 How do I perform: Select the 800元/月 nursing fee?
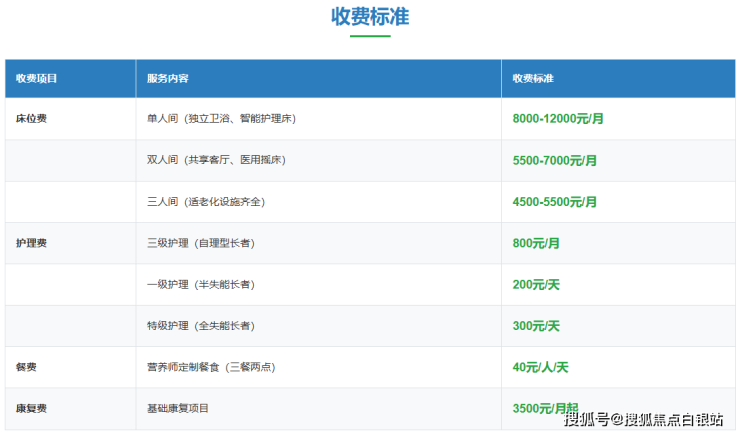(x=536, y=243)
